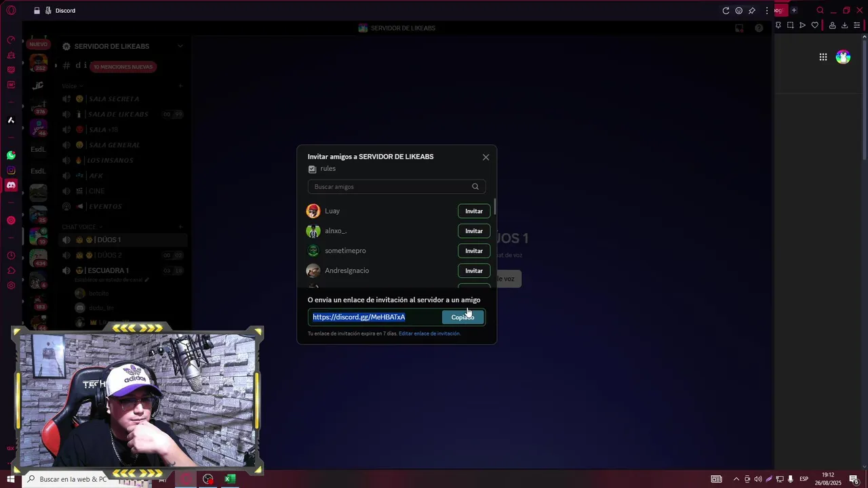Click the magnifier icon in Buscar amigos

475,186
